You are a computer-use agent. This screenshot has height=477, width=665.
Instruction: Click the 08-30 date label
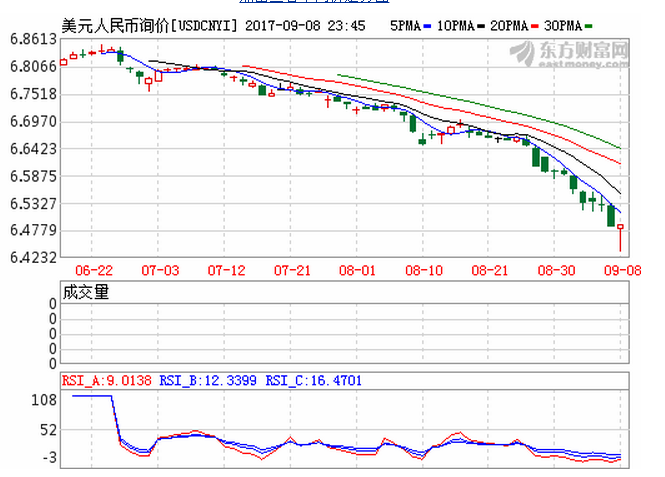click(x=556, y=271)
